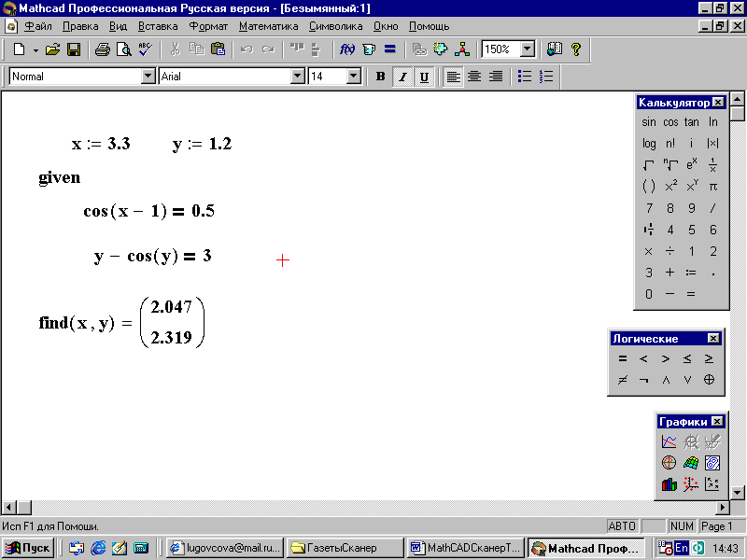Click the := assignment in Калькулятор
The height and width of the screenshot is (560, 747).
(x=691, y=273)
